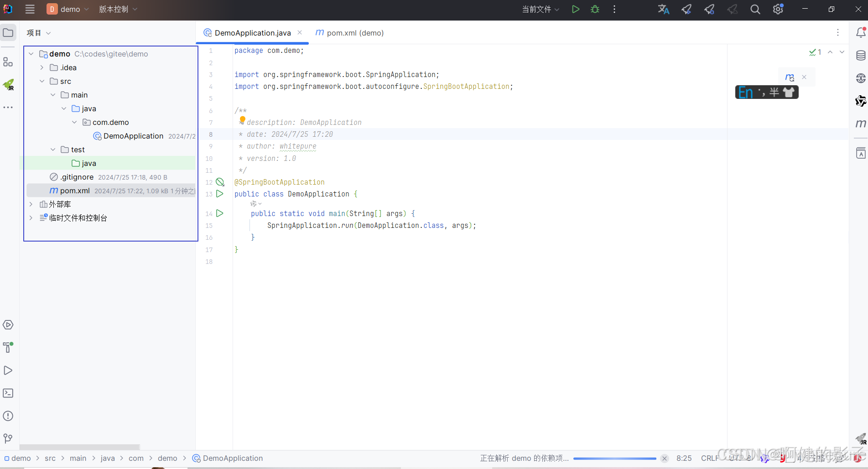
Task: Open more run actions menu
Action: tap(614, 9)
